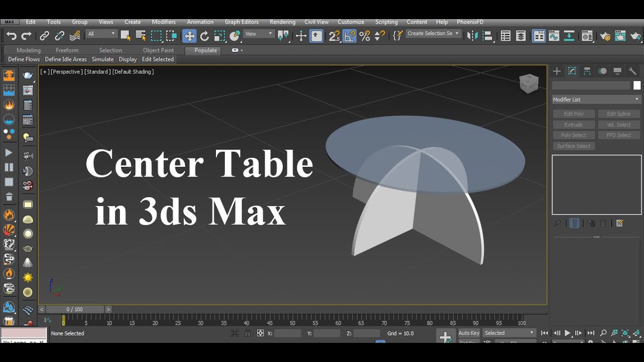Select the Bind to Space Warp tool
Image resolution: width=644 pixels, height=362 pixels.
[x=75, y=36]
